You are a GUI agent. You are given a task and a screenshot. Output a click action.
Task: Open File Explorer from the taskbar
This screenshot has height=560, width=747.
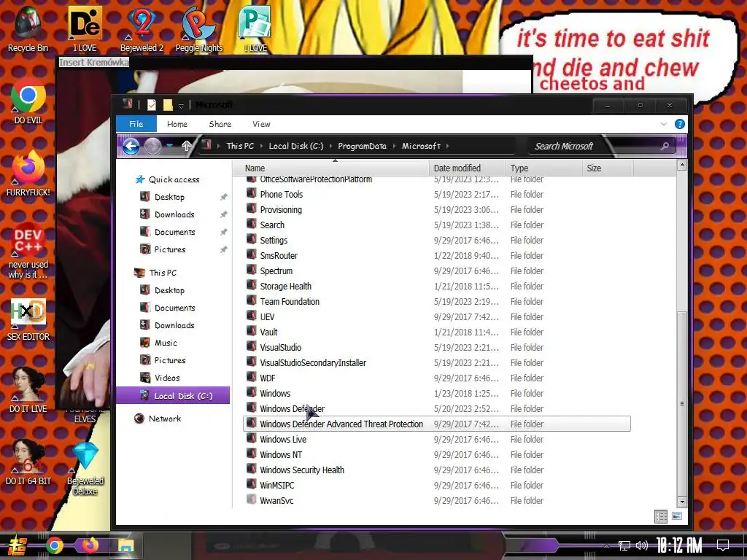coord(126,545)
